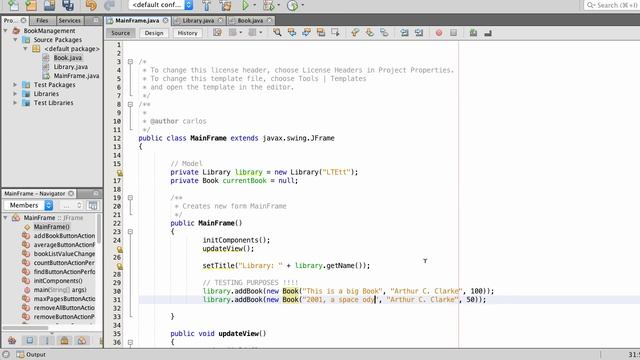Click Toggle Highlight Search icon

pos(321,33)
